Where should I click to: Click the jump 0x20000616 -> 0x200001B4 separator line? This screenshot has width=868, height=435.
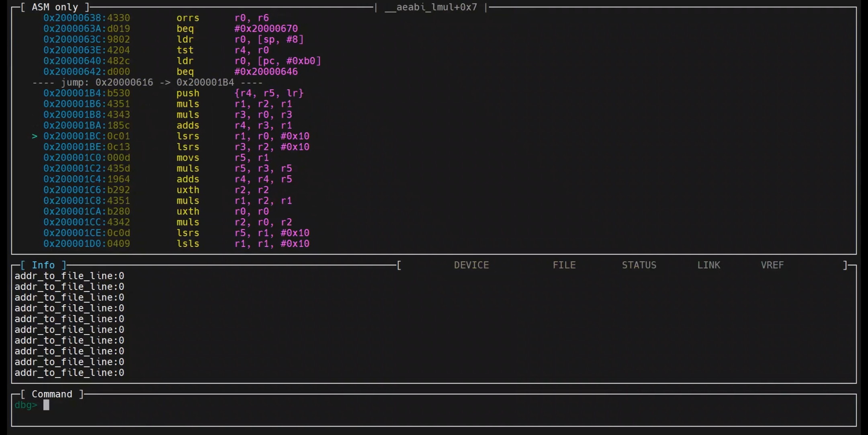[x=147, y=82]
